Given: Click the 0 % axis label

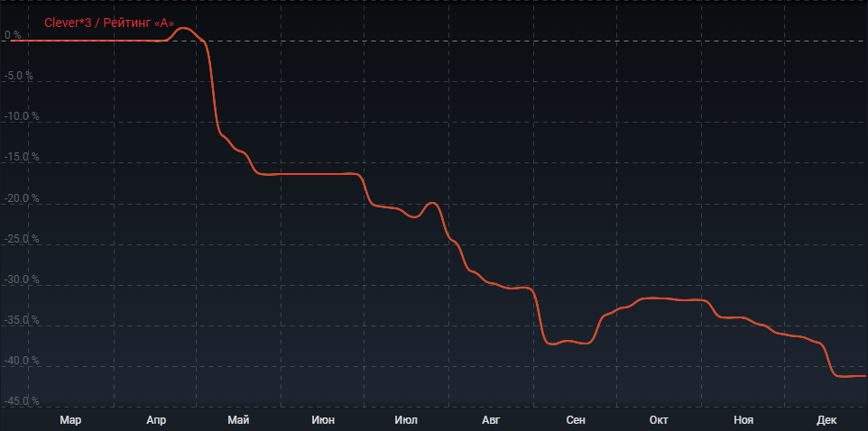Looking at the screenshot, I should click(13, 35).
